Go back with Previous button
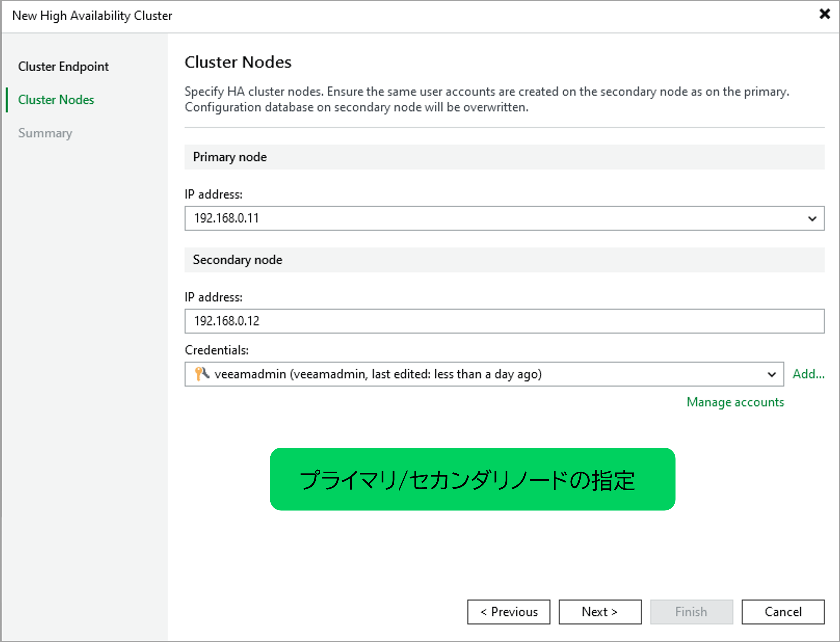The image size is (840, 642). (x=509, y=612)
